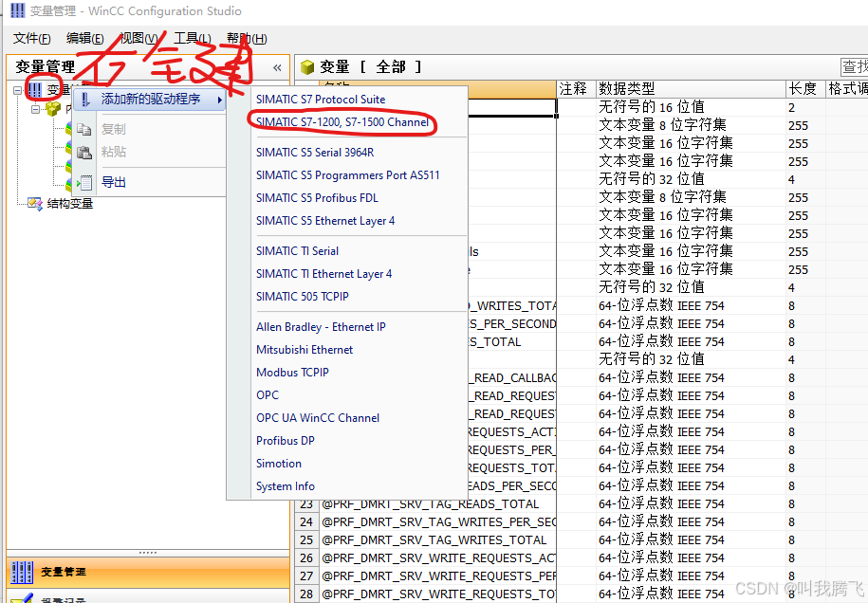Screen dimensions: 868x603
Task: Select Profibus DP driver
Action: pyautogui.click(x=286, y=440)
